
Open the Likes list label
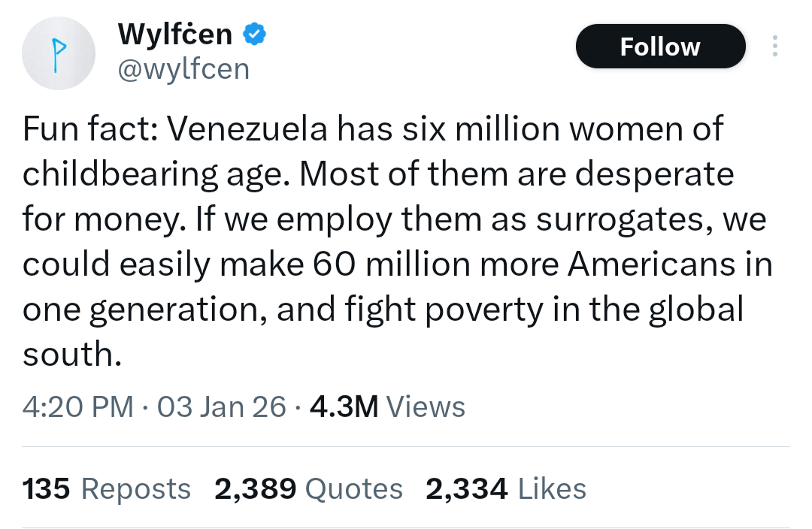553,489
